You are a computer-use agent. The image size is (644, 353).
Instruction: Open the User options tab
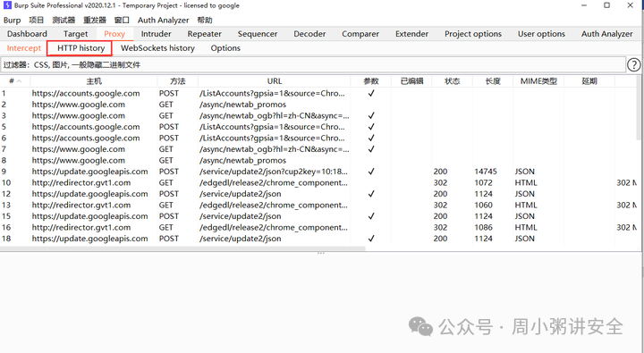(541, 34)
